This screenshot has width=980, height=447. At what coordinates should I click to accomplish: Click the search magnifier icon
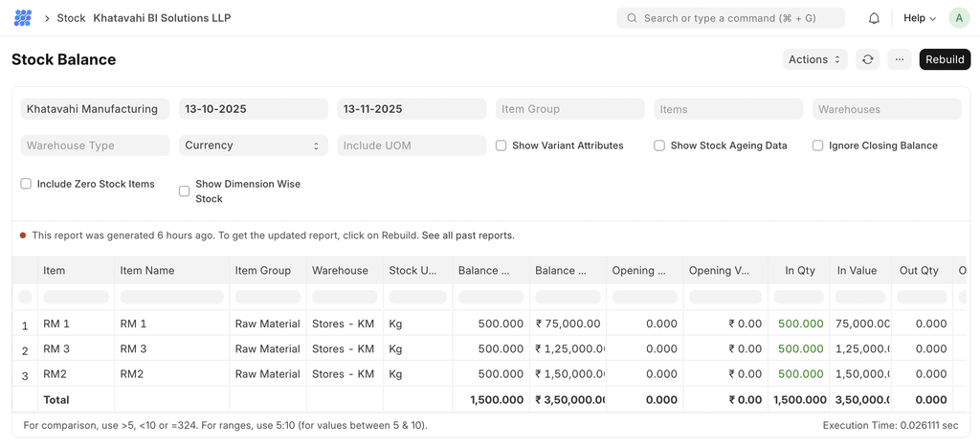pos(633,18)
